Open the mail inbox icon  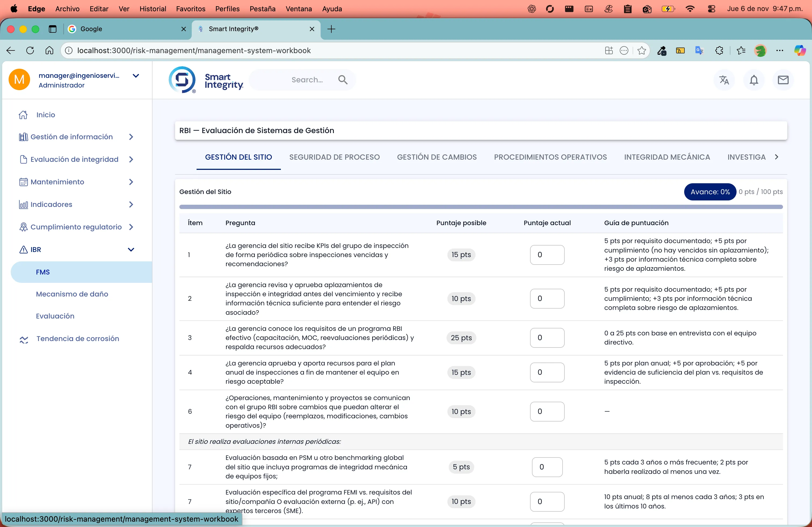(x=784, y=80)
